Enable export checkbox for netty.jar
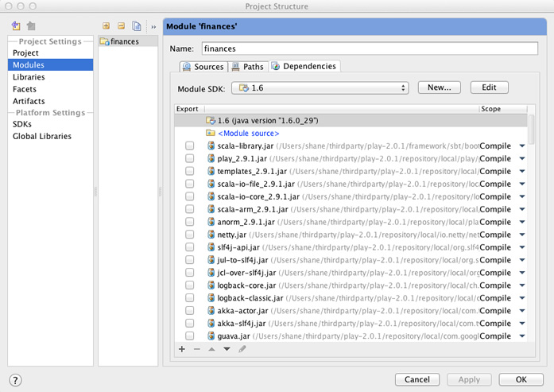Viewport: 554px width, 392px height. click(x=189, y=235)
